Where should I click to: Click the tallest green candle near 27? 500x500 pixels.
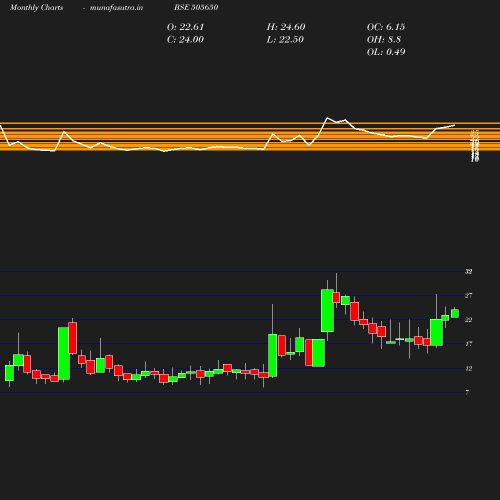coord(327,311)
